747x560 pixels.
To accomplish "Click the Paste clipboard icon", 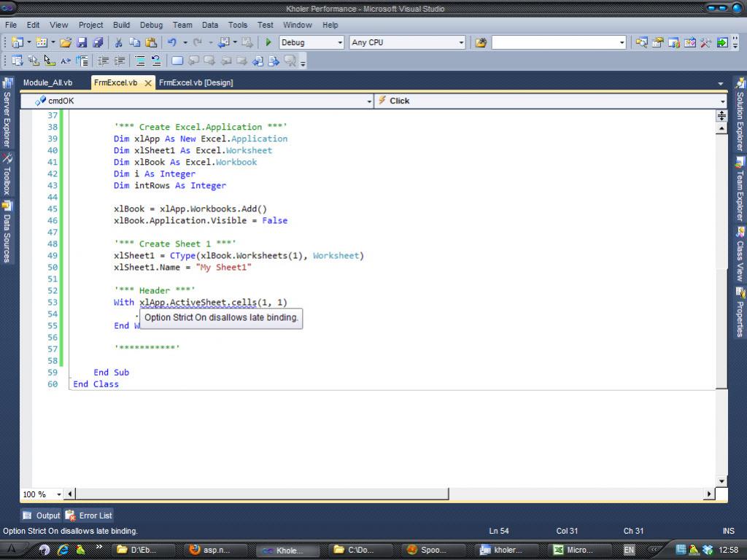I will coord(151,42).
